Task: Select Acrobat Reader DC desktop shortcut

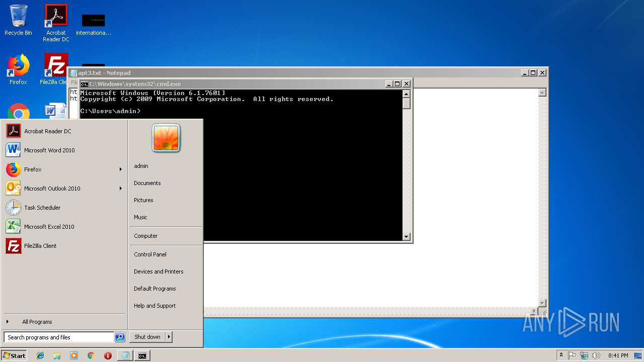Action: tap(56, 23)
